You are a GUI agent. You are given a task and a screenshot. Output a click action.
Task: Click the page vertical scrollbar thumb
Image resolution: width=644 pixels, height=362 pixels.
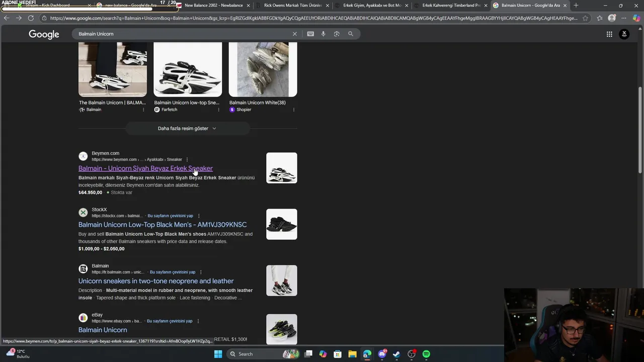(640, 130)
